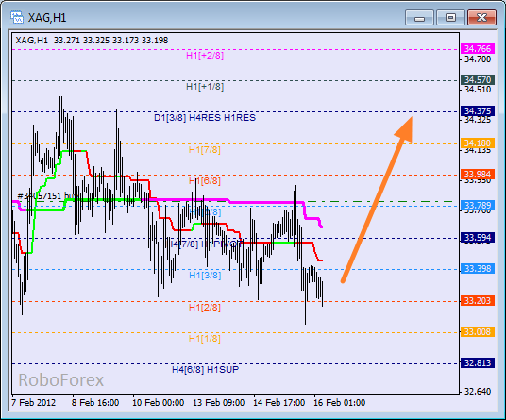Click the XAG,H1 chart window icon
This screenshot has width=506, height=420.
tap(17, 17)
